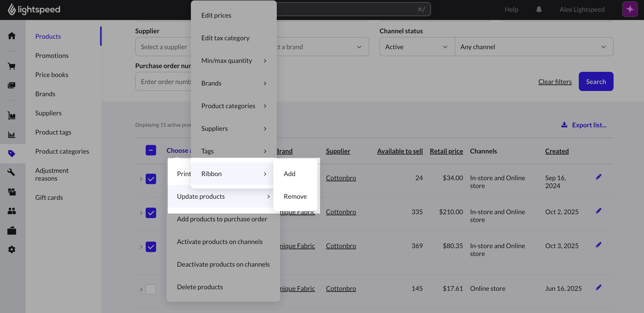Open the Any channel dropdown
Screen dimensions: 644x313
534,47
